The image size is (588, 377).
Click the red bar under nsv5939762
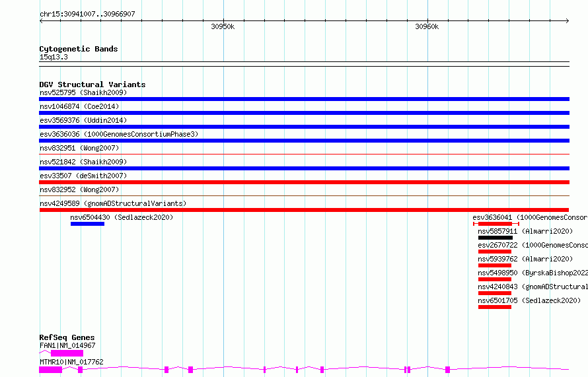[x=495, y=265]
